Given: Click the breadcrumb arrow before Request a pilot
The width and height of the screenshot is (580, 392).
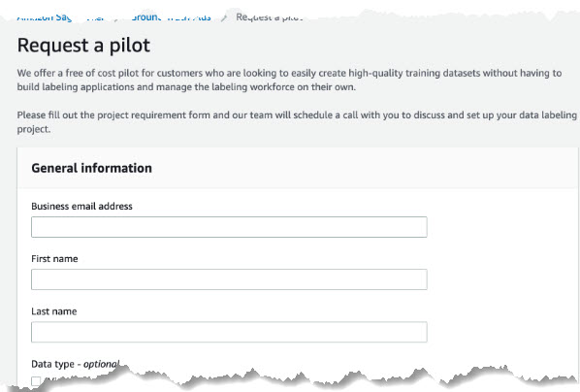Looking at the screenshot, I should pos(223,17).
